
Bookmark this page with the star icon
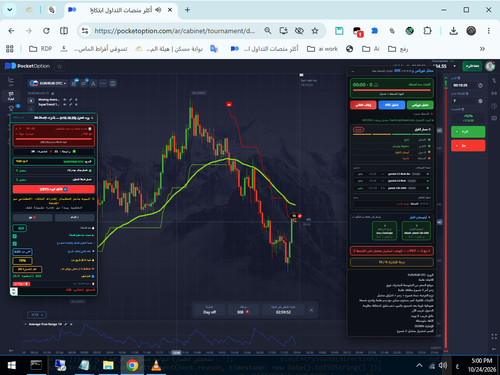tap(315, 31)
